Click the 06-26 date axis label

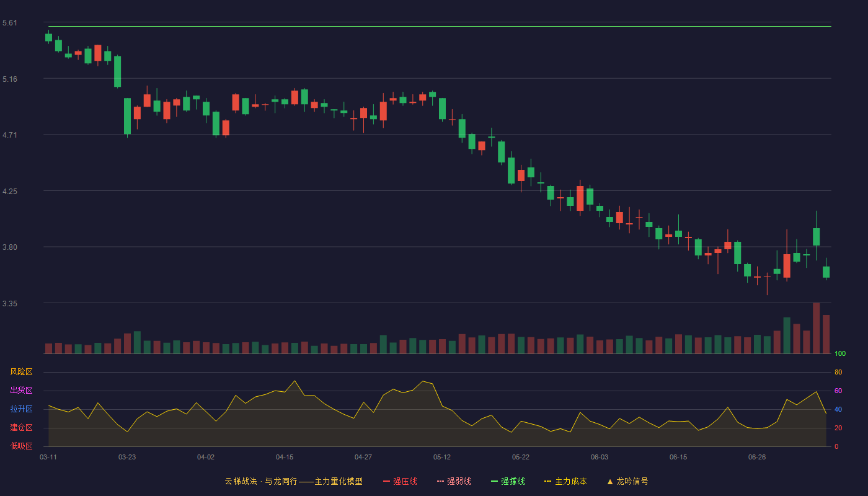pos(757,457)
